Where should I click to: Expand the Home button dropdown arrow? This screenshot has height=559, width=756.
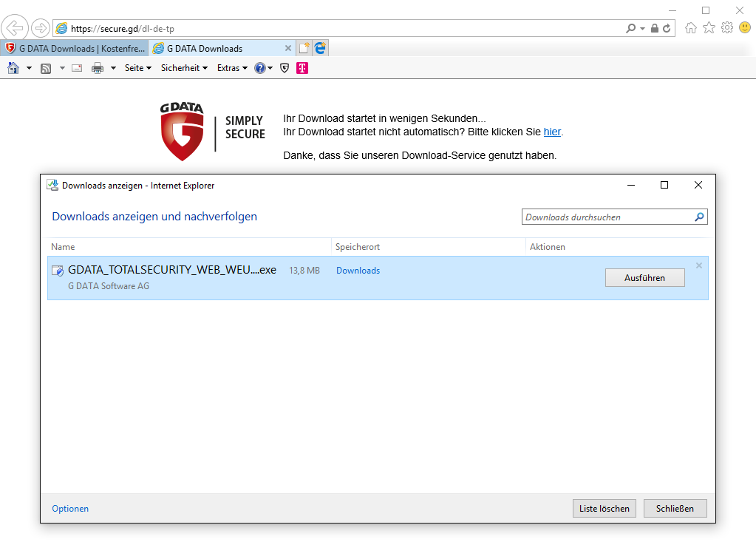tap(29, 68)
